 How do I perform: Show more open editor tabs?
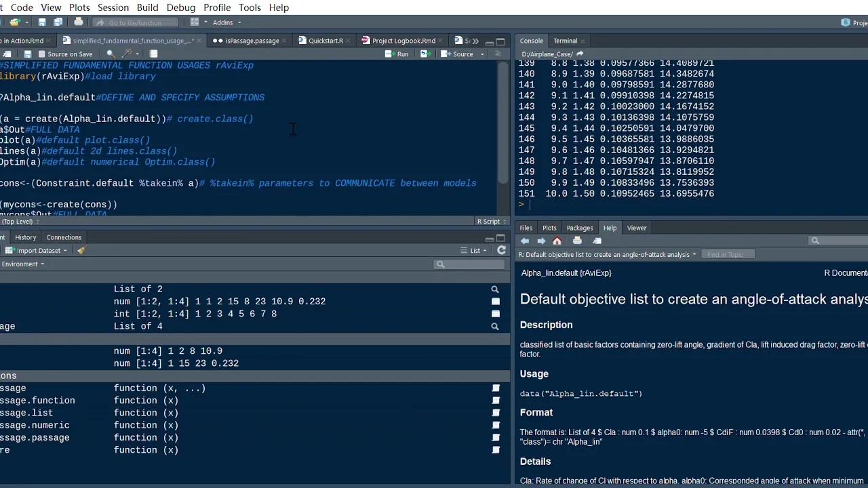(475, 41)
